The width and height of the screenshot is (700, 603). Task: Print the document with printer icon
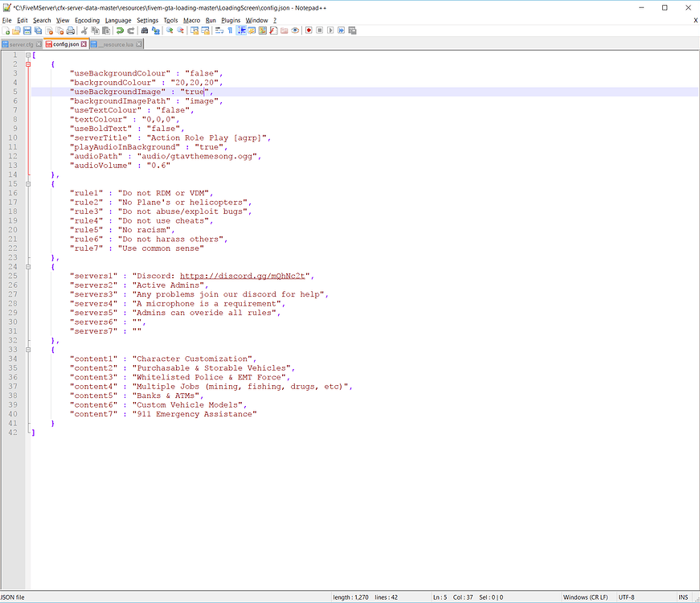click(71, 31)
